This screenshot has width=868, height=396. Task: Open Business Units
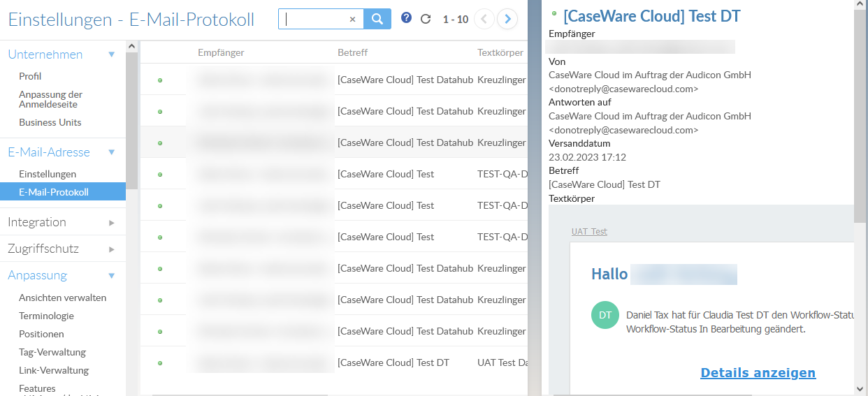(x=50, y=122)
